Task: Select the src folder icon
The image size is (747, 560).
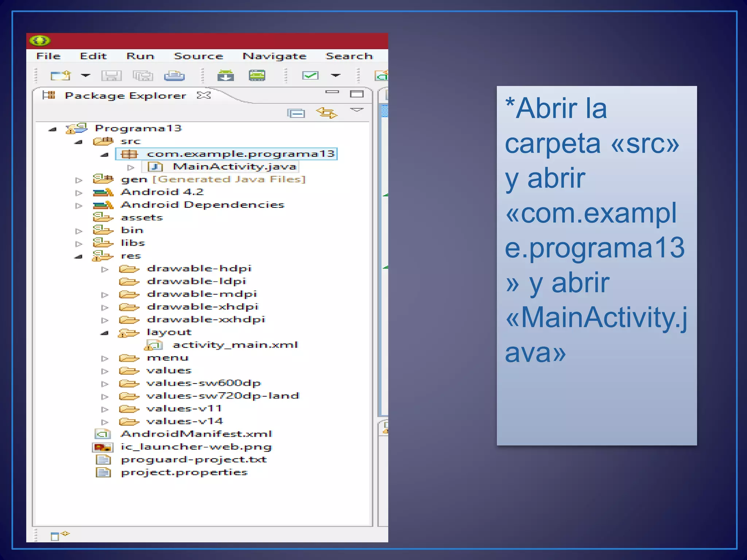Action: [103, 141]
